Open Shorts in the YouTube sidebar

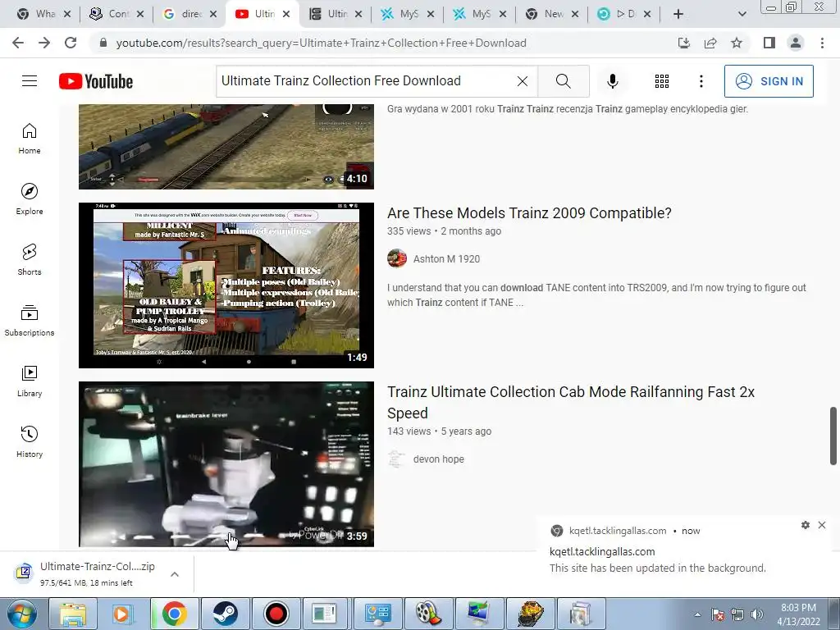[x=30, y=260]
